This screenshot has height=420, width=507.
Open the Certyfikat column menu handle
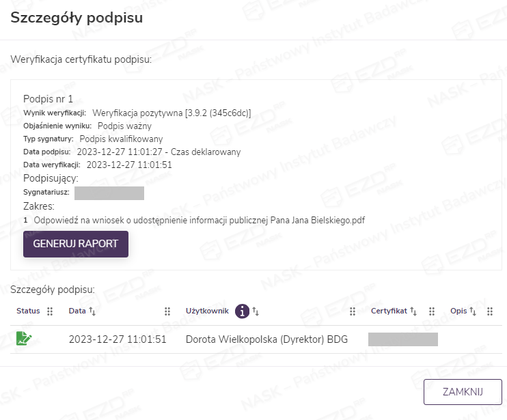click(x=432, y=311)
